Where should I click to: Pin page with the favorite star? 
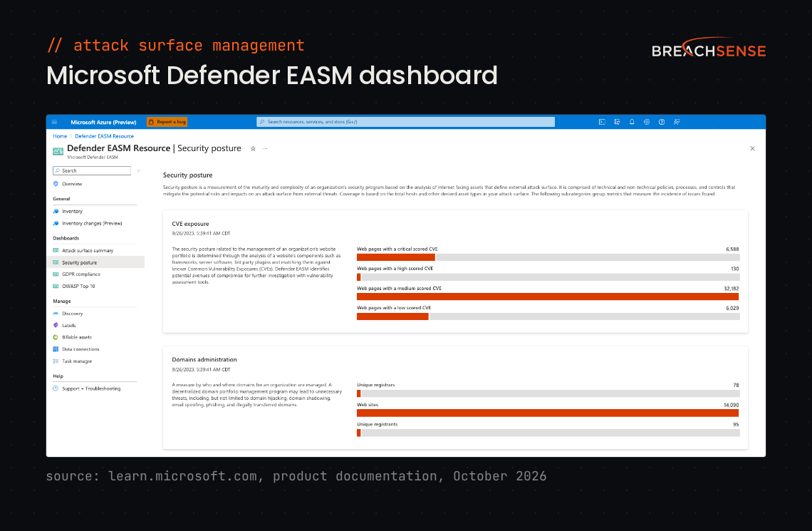254,149
